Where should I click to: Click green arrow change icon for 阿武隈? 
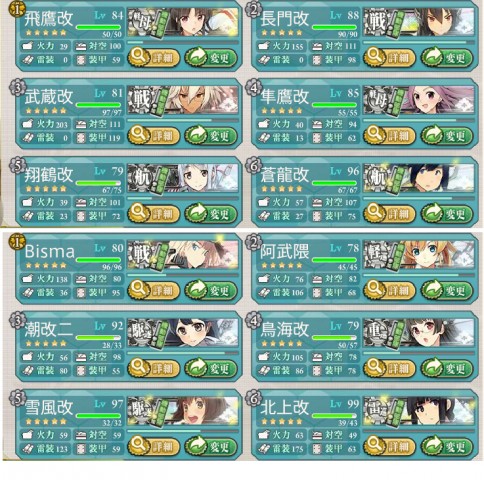click(x=432, y=290)
